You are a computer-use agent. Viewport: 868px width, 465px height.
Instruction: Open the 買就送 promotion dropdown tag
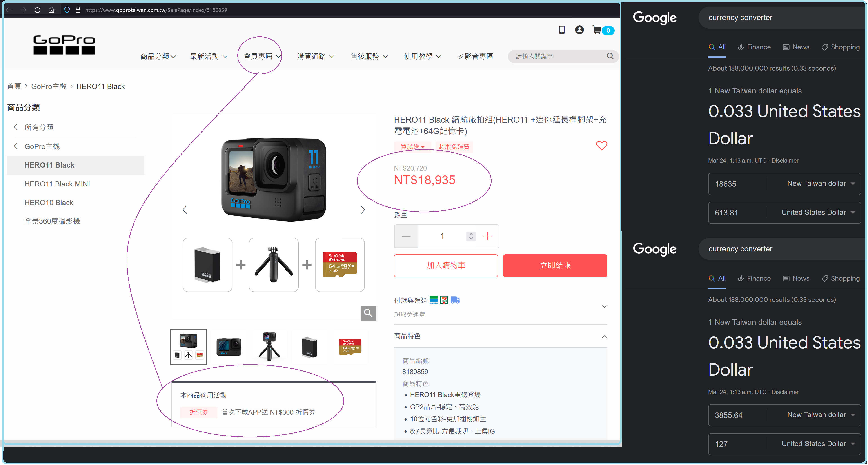click(412, 147)
